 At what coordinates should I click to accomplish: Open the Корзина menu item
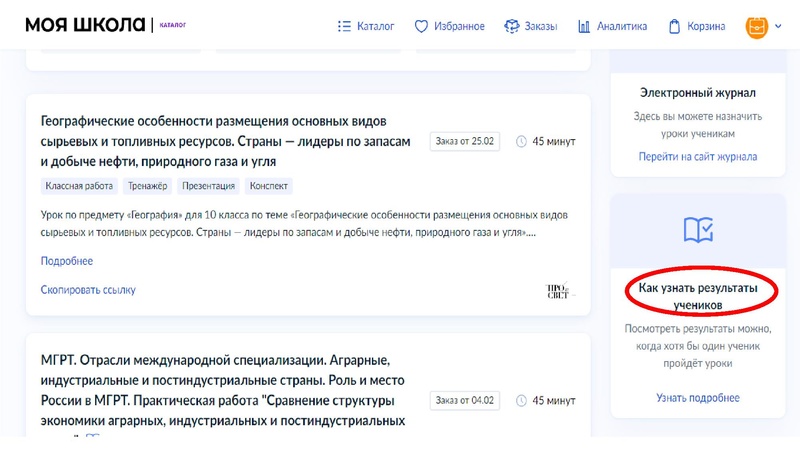706,26
